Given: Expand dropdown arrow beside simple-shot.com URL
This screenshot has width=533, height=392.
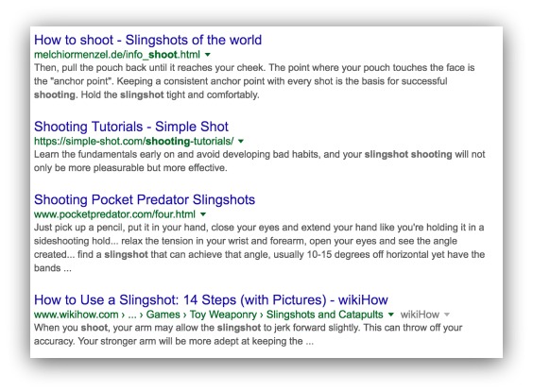Looking at the screenshot, I should click(x=241, y=141).
